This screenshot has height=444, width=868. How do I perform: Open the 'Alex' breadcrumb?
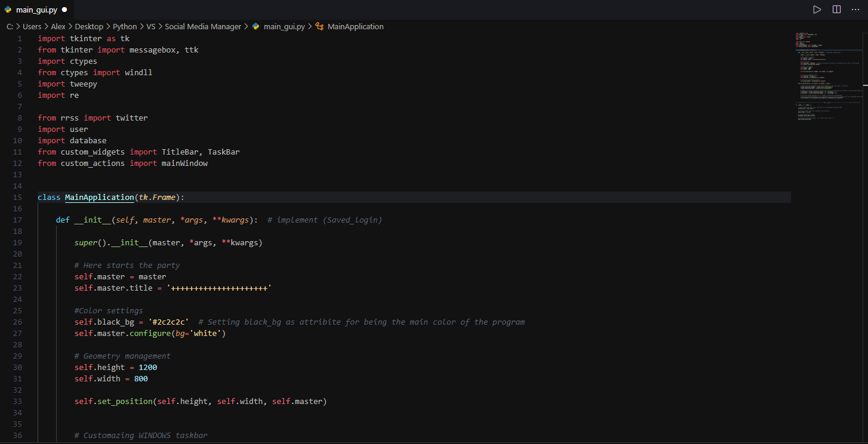click(x=58, y=27)
